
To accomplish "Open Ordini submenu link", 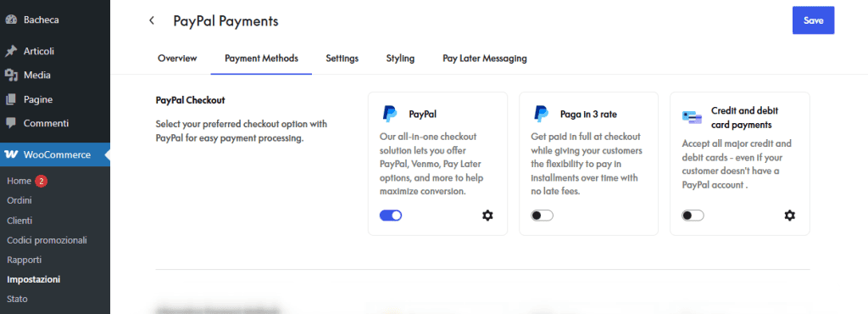I will coord(19,200).
